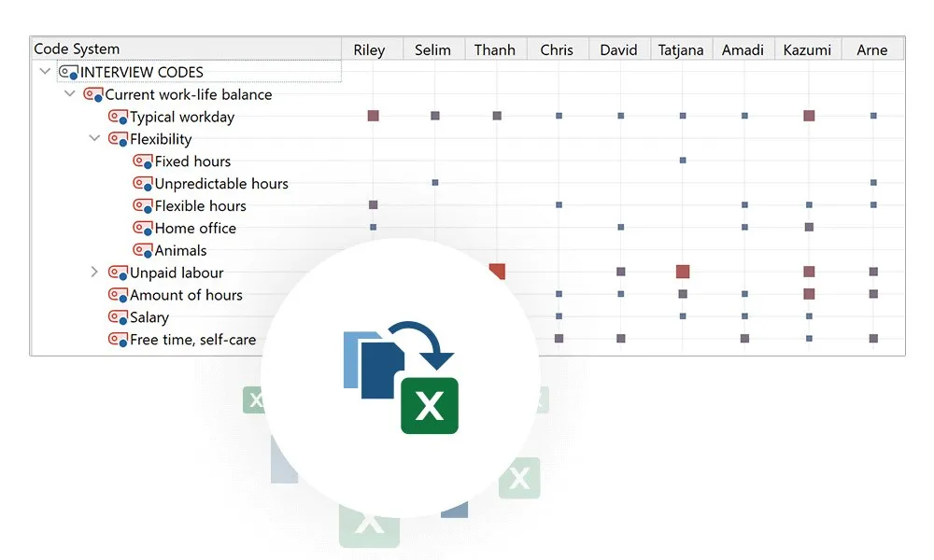The width and height of the screenshot is (934, 560).
Task: Select the Chris column header
Action: tap(557, 49)
